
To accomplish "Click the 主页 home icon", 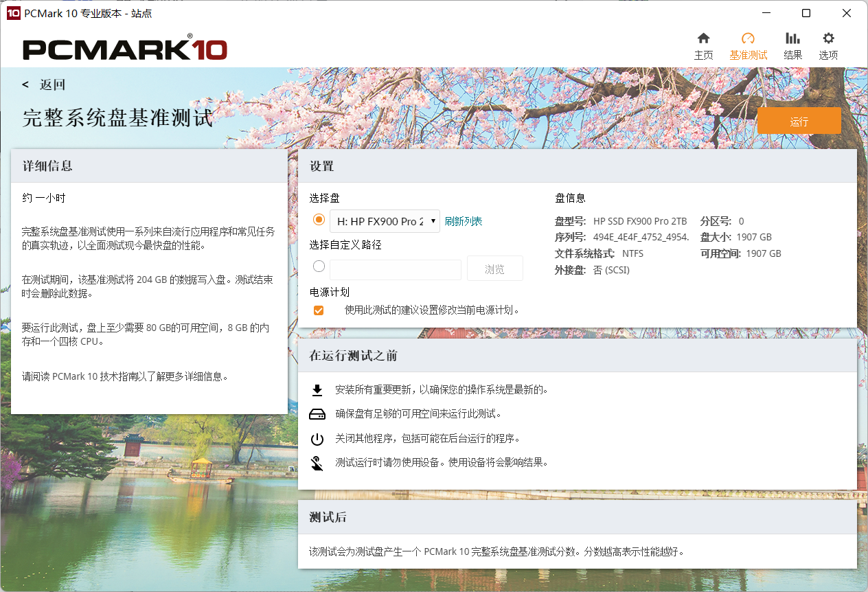I will [x=703, y=39].
